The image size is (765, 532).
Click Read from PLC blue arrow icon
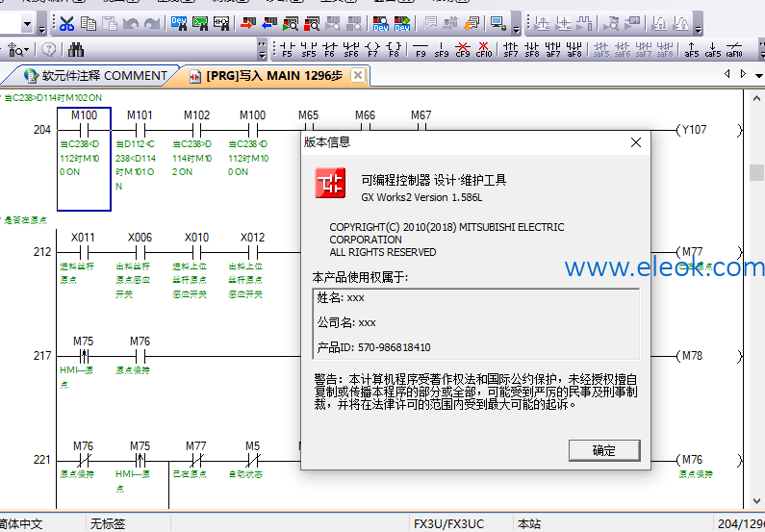[269, 23]
